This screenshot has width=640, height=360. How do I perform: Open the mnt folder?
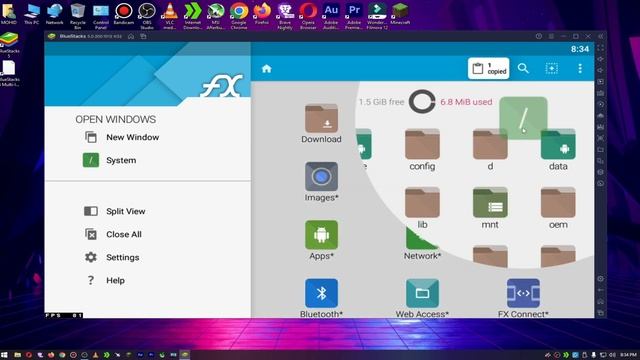[x=490, y=208]
